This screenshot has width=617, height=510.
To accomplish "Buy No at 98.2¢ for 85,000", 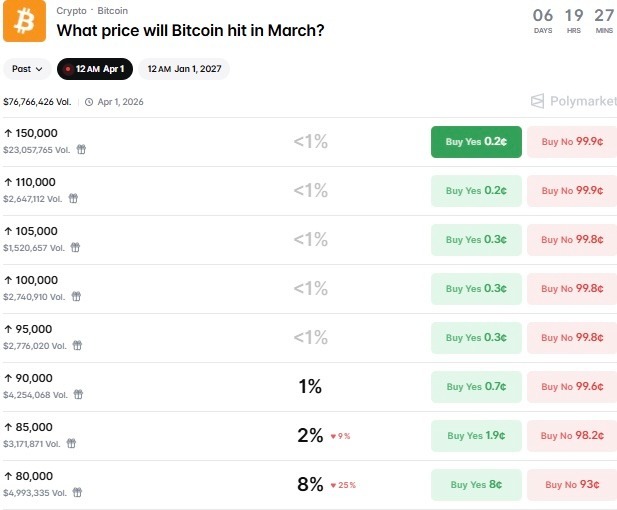I will coord(572,436).
